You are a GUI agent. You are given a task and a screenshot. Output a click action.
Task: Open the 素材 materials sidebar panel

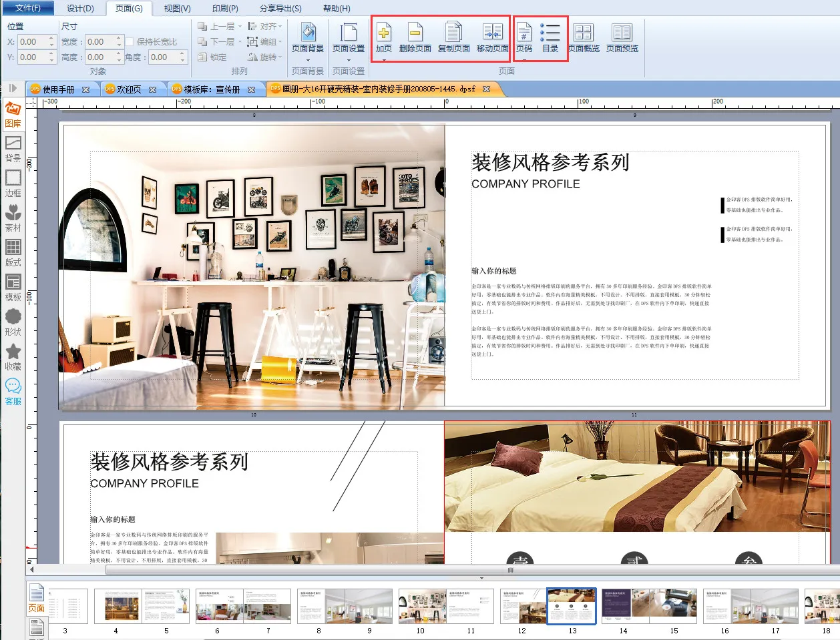pyautogui.click(x=13, y=218)
